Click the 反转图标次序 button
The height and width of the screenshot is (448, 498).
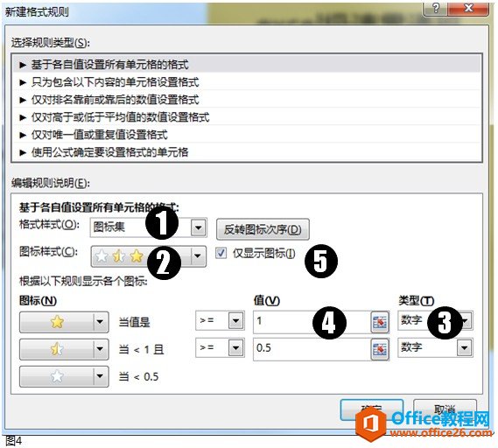tap(263, 229)
